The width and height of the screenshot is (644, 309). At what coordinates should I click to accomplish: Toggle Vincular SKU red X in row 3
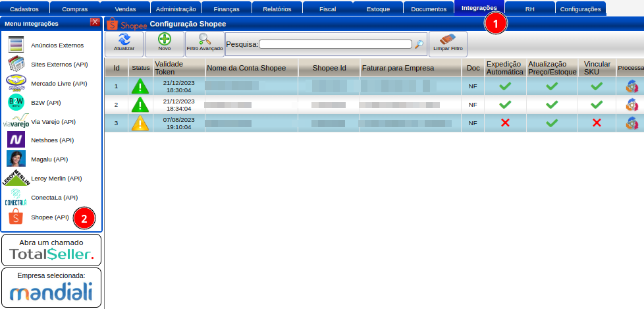[x=597, y=123]
